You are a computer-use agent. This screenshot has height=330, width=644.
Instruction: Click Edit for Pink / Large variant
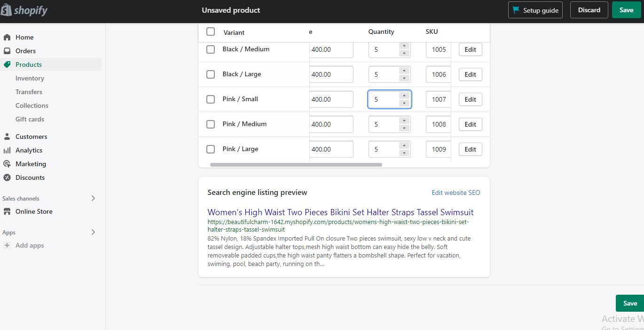[x=470, y=149]
